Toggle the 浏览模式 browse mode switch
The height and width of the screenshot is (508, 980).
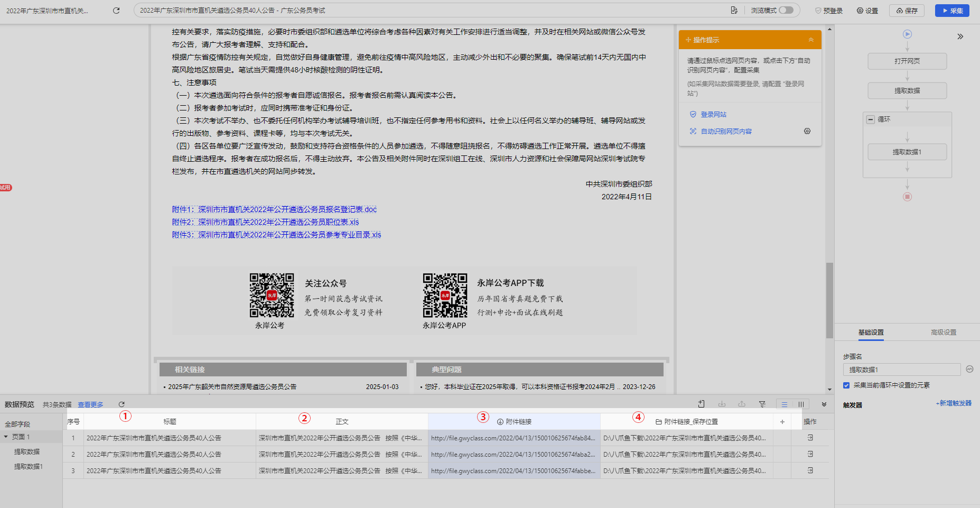coord(786,10)
